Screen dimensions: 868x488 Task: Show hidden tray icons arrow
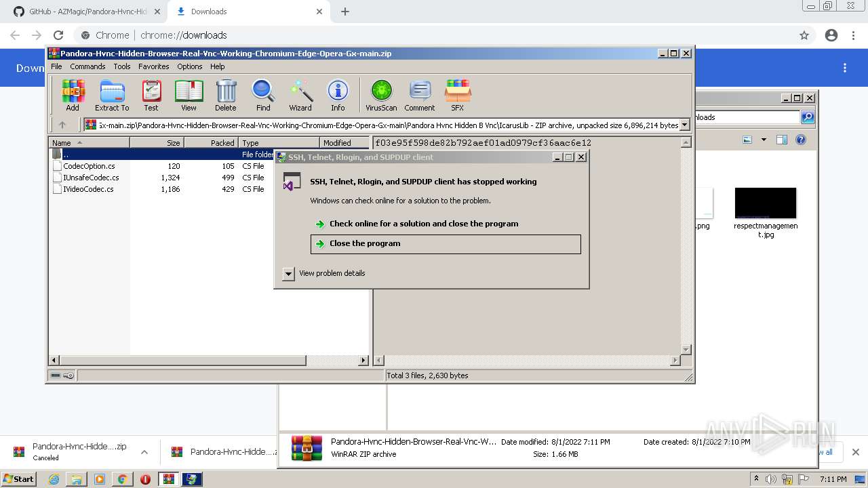757,479
